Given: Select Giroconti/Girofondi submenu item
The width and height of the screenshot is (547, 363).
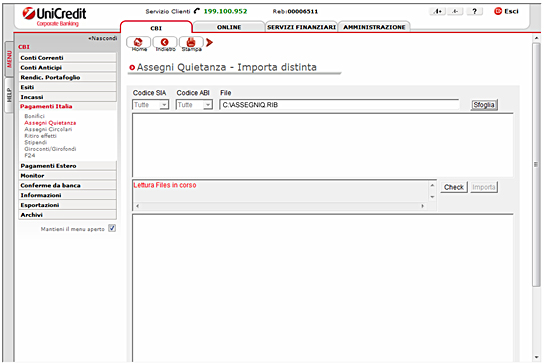Looking at the screenshot, I should (x=50, y=149).
